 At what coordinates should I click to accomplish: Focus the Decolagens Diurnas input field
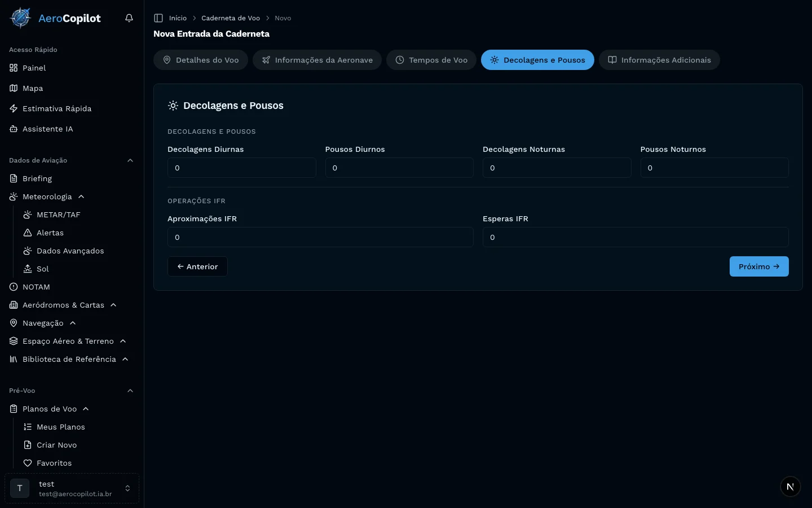coord(241,168)
